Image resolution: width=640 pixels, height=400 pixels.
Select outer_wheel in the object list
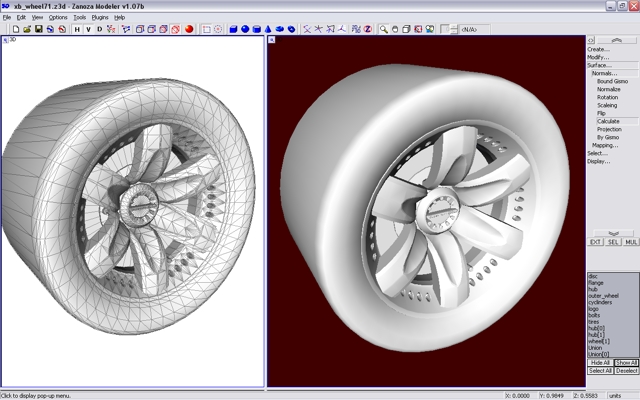coord(604,296)
